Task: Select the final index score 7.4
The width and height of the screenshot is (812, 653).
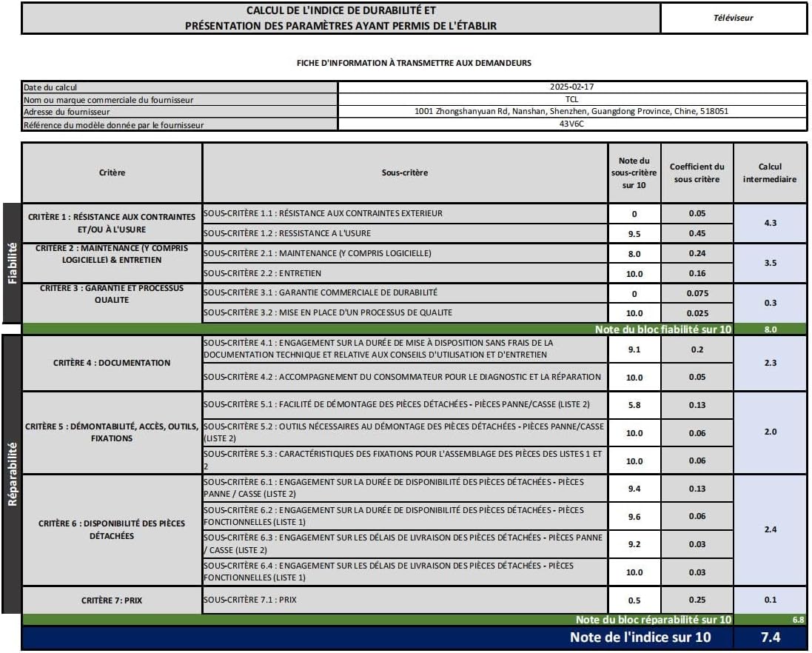Action: click(x=770, y=637)
